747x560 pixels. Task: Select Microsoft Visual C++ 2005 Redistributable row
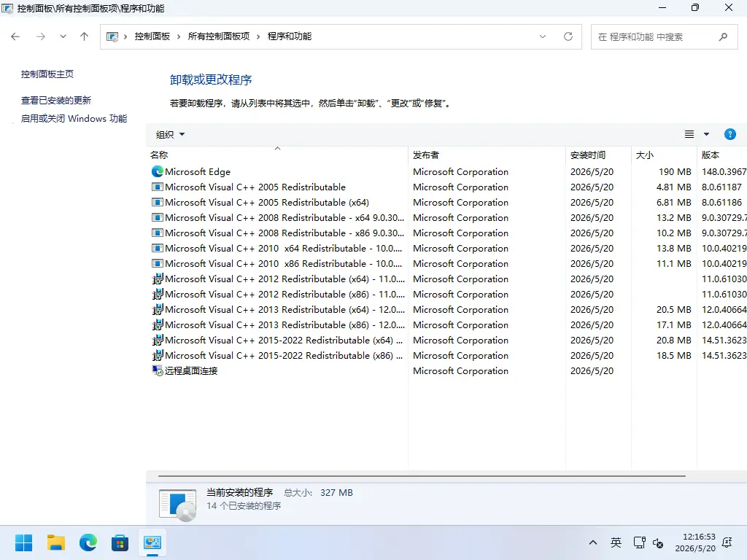[447, 187]
